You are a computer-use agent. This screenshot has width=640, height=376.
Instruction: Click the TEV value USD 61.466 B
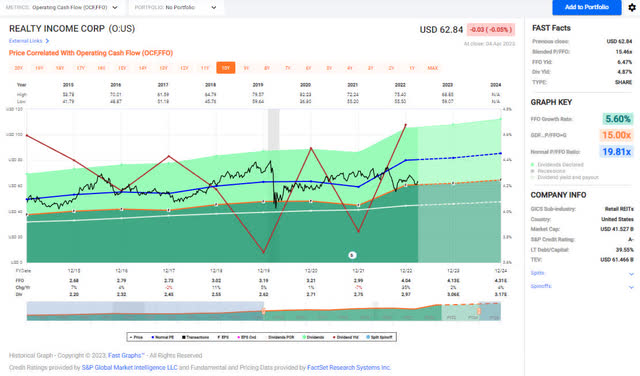pyautogui.click(x=617, y=260)
